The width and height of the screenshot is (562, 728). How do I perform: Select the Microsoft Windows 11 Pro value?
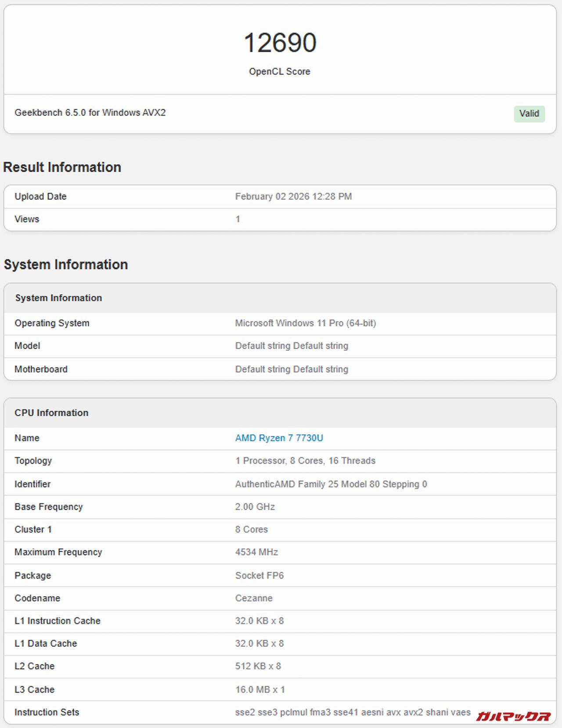click(305, 323)
